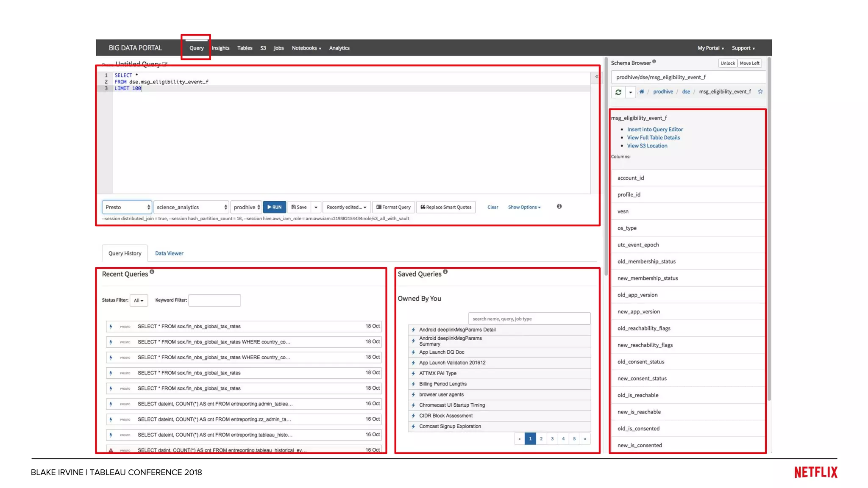The height and width of the screenshot is (488, 868).
Task: Click the edit pencil next to Untitled Query
Action: point(165,64)
